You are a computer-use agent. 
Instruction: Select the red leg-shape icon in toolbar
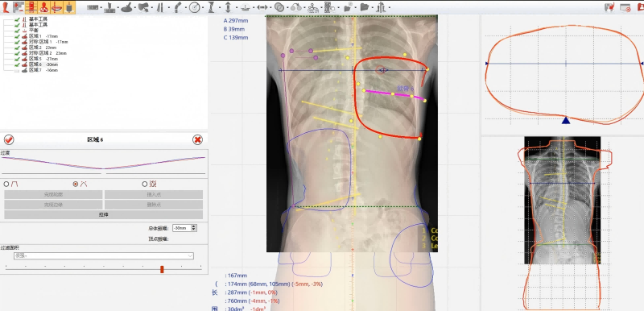pyautogui.click(x=6, y=7)
